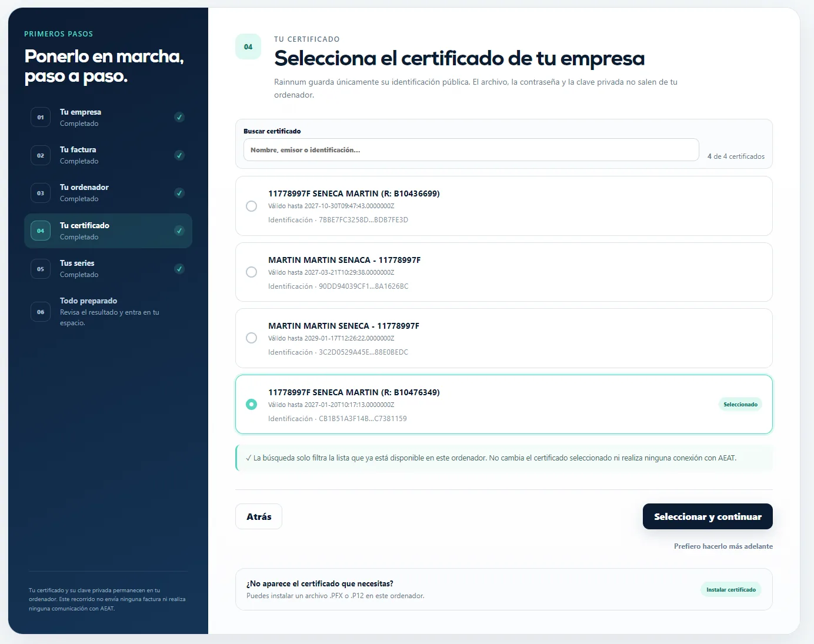
Task: Click the Seleccionado badge
Action: (740, 405)
